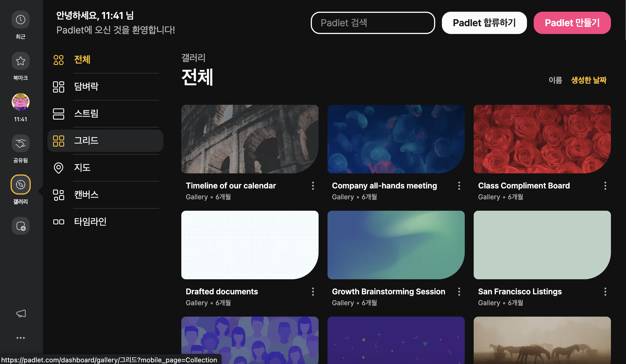This screenshot has height=364, width=626.
Task: Open the announcements megaphone icon
Action: 21,314
